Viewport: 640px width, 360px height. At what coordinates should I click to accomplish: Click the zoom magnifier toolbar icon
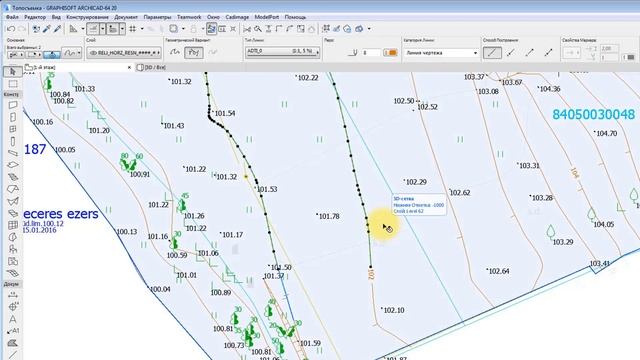click(x=258, y=29)
